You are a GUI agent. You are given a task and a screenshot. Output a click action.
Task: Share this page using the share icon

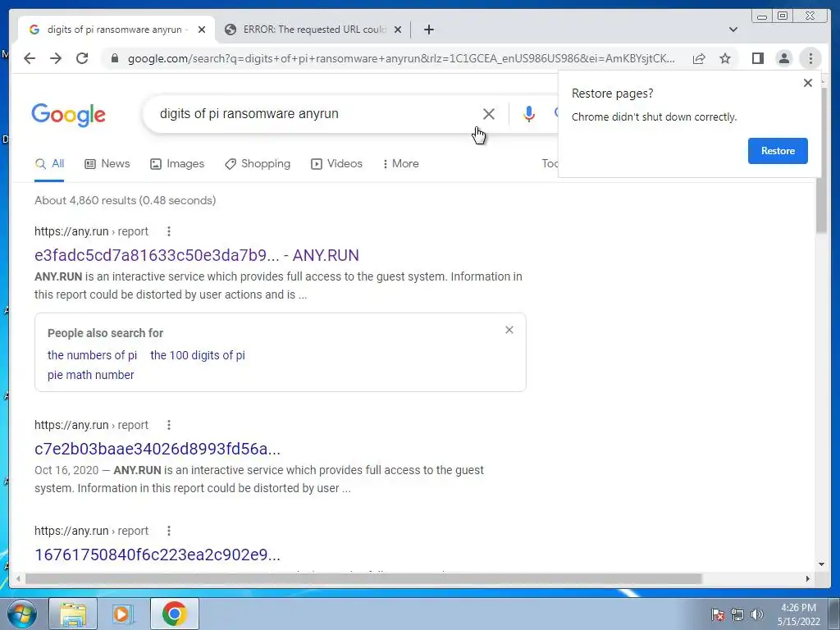click(699, 58)
